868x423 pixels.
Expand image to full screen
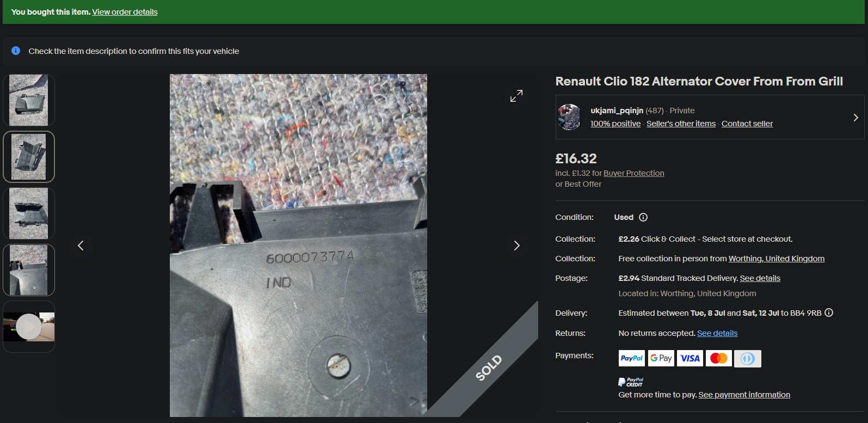tap(516, 96)
